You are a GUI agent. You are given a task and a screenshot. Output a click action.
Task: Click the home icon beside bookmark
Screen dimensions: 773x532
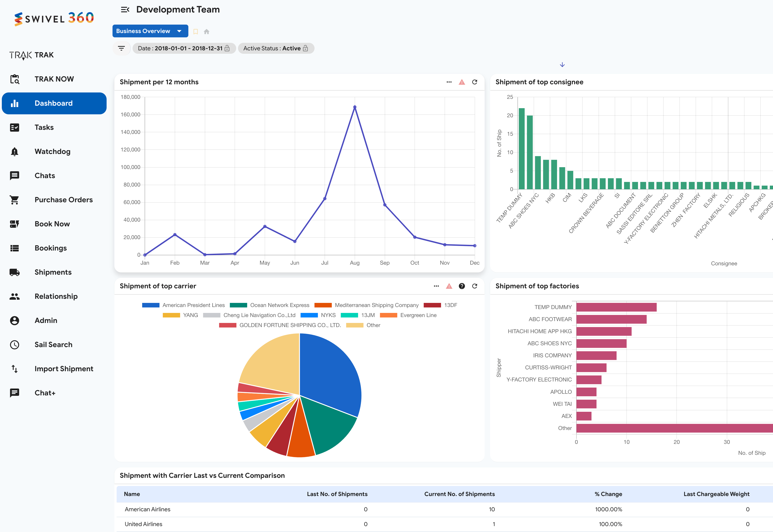point(207,32)
